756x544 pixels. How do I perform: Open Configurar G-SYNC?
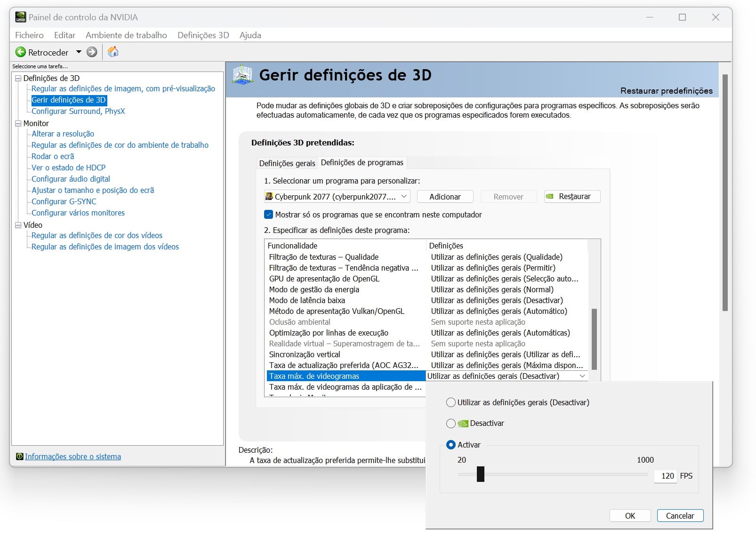click(x=64, y=201)
